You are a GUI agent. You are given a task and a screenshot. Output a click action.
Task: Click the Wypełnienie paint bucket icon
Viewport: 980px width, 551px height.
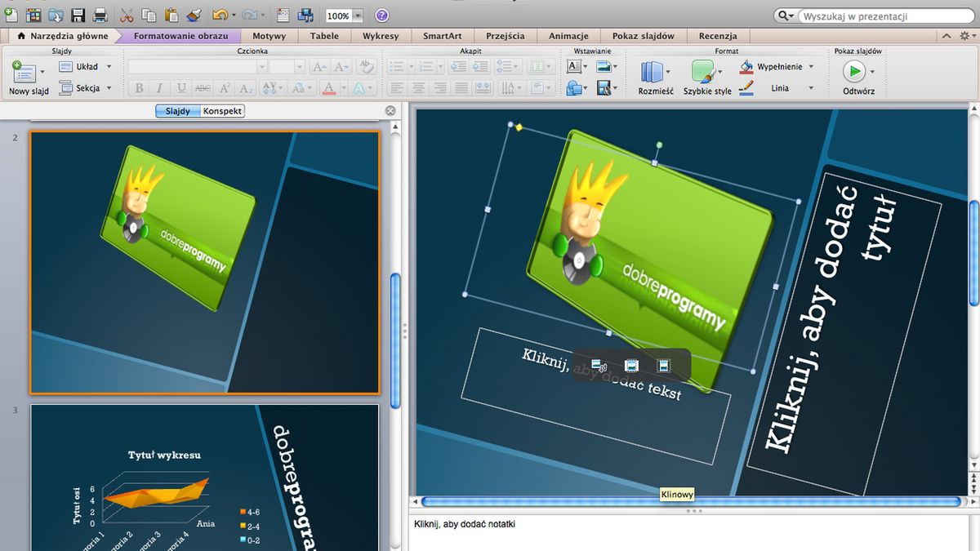click(746, 67)
